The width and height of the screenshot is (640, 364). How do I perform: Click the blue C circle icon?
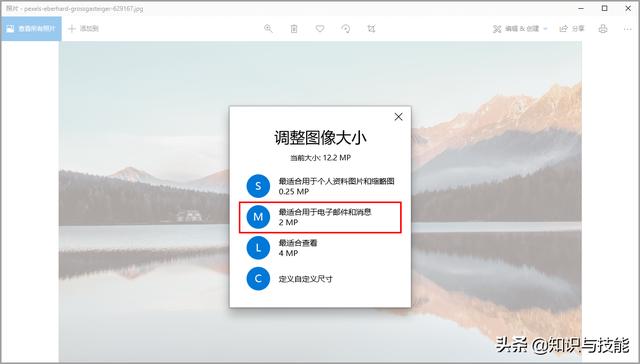tap(258, 279)
